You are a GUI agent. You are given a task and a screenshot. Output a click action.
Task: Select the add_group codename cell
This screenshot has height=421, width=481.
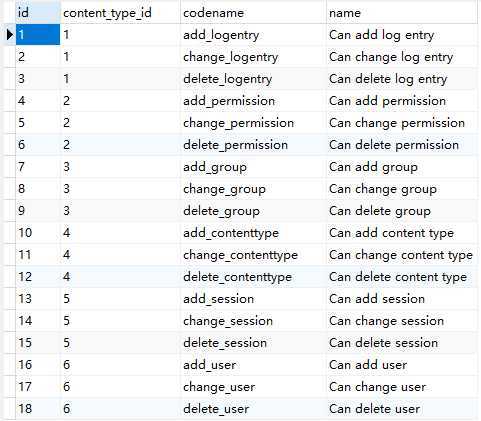[x=253, y=167]
